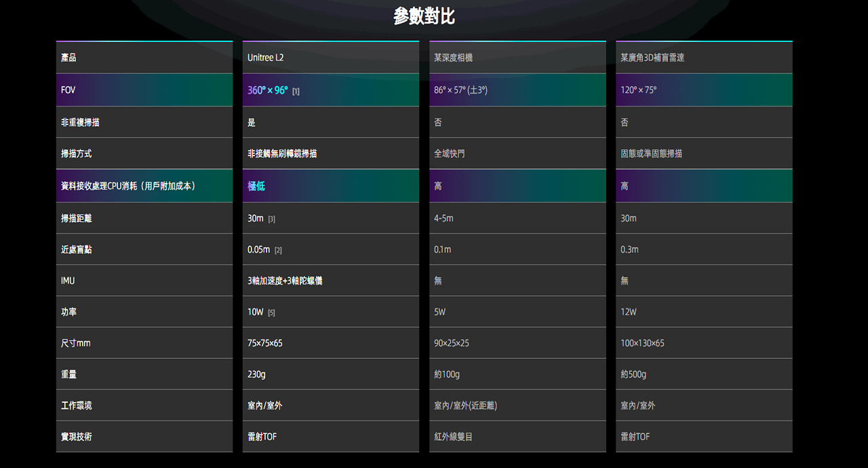Open footnote [5] beside 10W power
868x468 pixels.
(271, 313)
